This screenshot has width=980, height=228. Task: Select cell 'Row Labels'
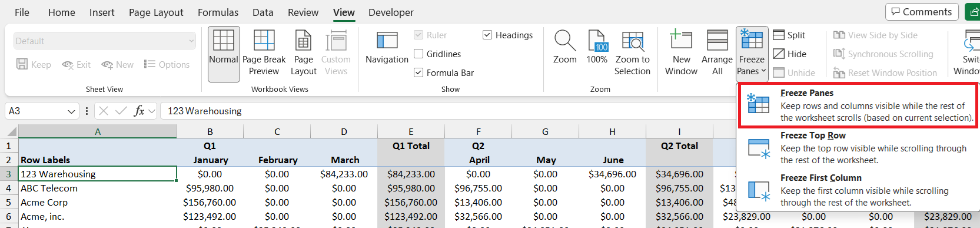tap(98, 160)
